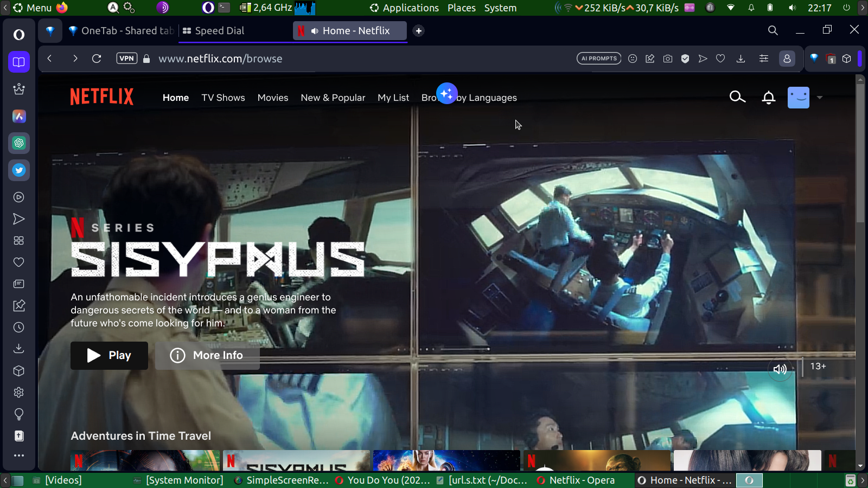Click the Adventures in Time Travel row title
The image size is (868, 488).
coord(141,436)
